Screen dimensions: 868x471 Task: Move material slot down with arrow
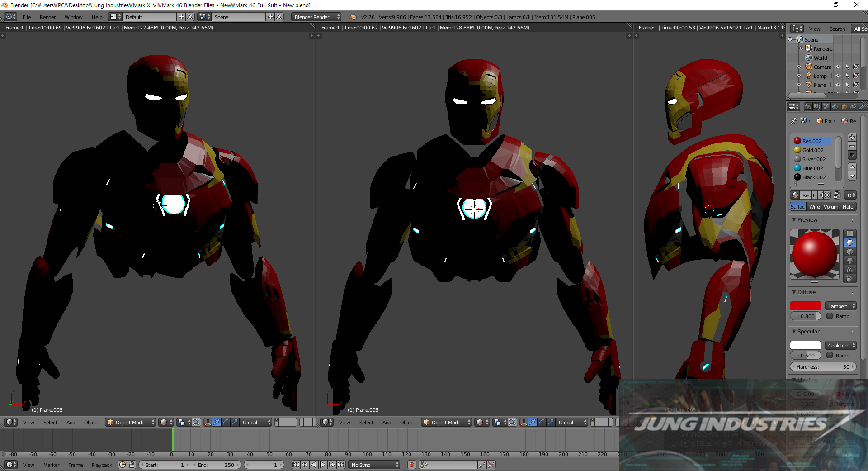pos(852,176)
